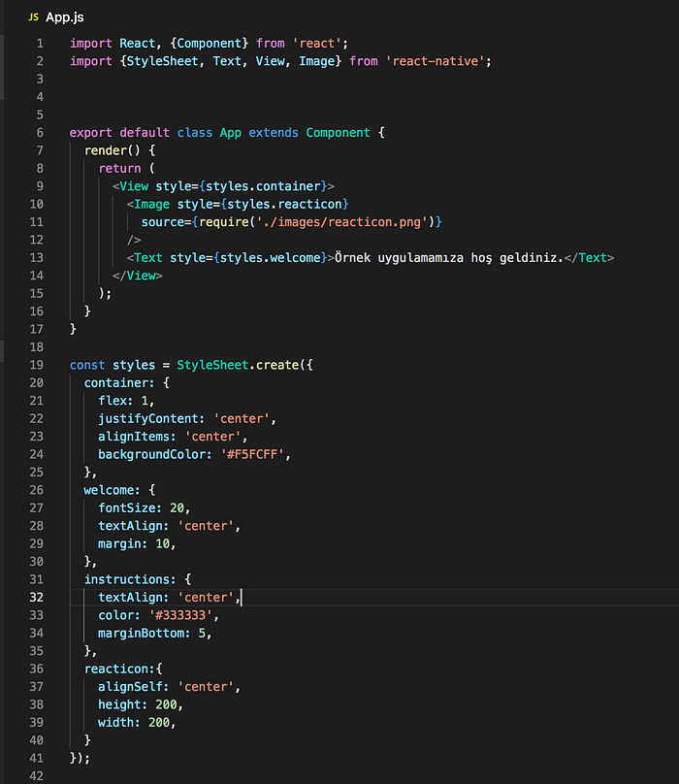This screenshot has height=784, width=679.
Task: Place cursor on the 'react' import string
Action: tap(316, 44)
